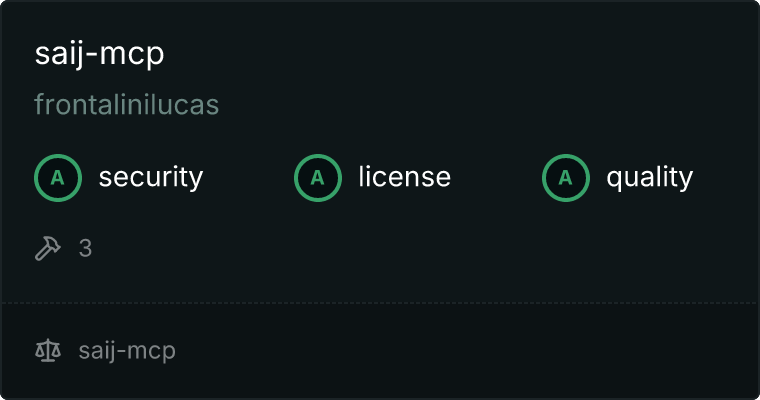Click the quality grade A badge

(x=566, y=178)
